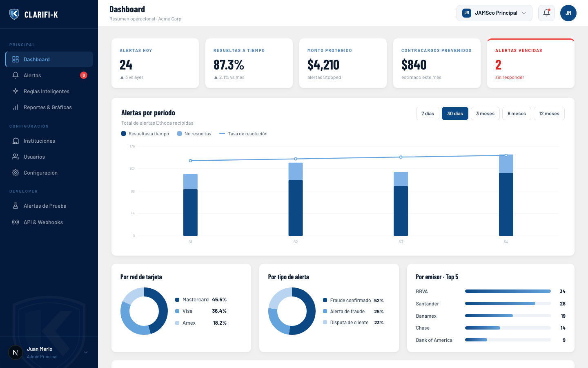Viewport: 588px width, 368px height.
Task: Toggle Resueltas a tiempo legend series
Action: 145,134
